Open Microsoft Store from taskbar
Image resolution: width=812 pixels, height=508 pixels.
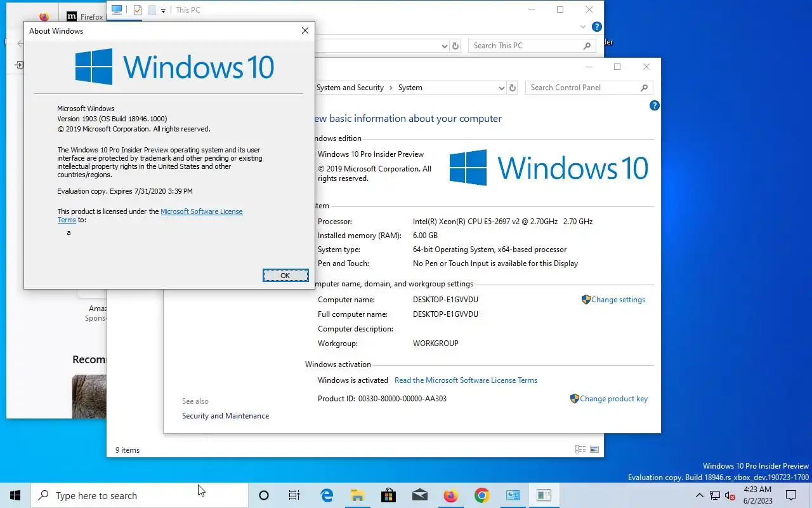point(388,495)
